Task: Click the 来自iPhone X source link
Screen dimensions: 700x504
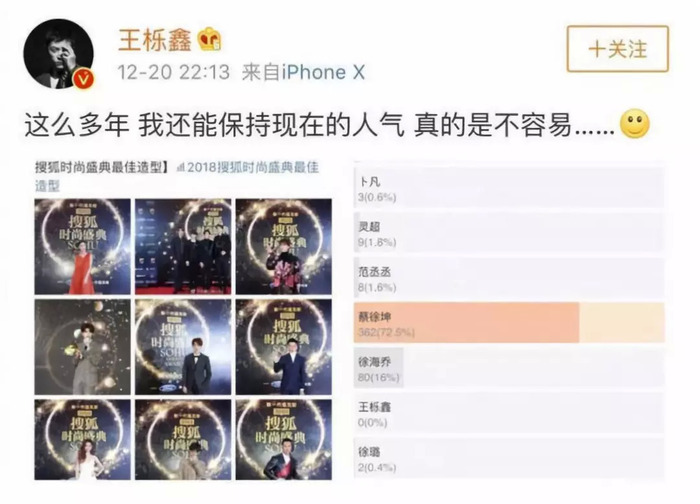Action: (x=303, y=72)
